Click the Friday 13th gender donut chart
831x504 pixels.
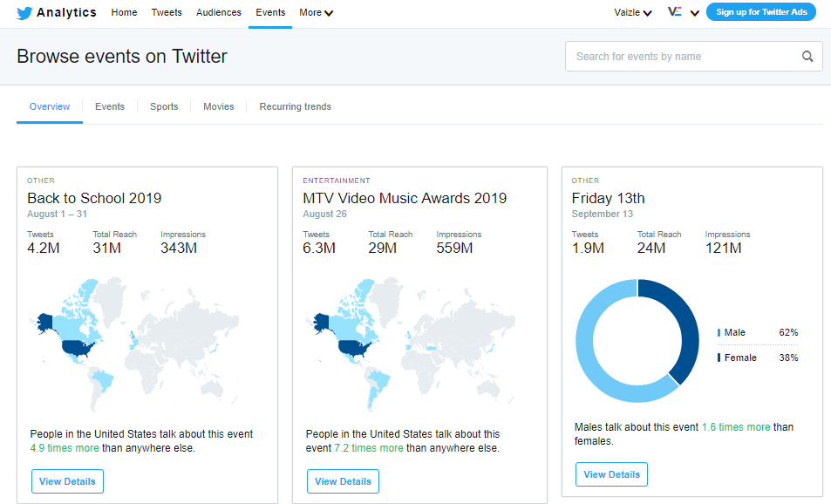[x=637, y=341]
